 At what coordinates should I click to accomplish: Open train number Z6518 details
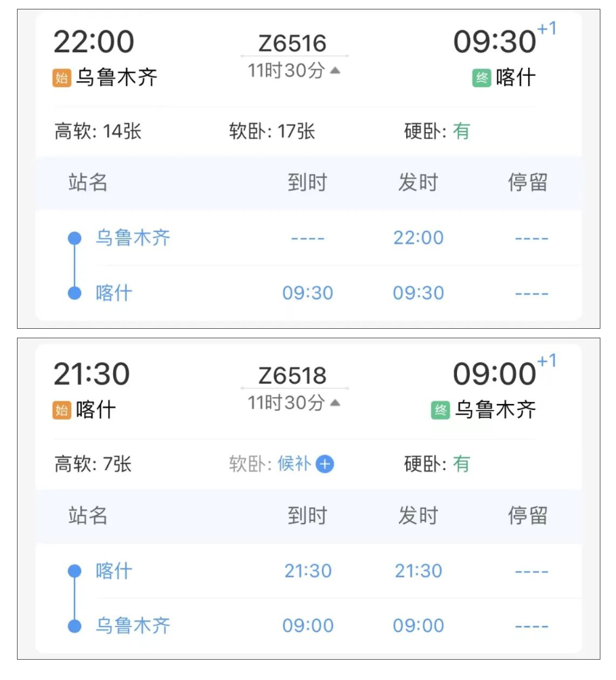click(x=292, y=376)
